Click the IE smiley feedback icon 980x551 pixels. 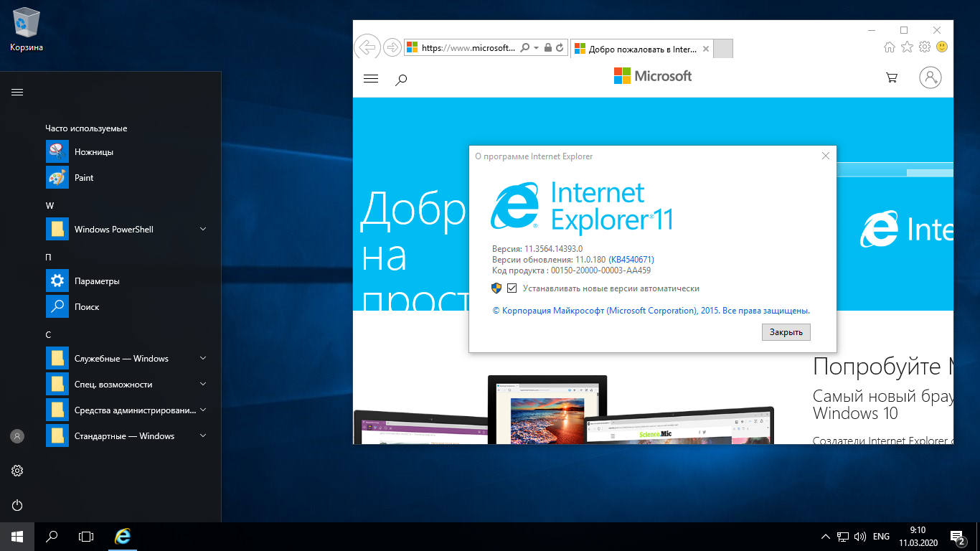click(x=942, y=47)
